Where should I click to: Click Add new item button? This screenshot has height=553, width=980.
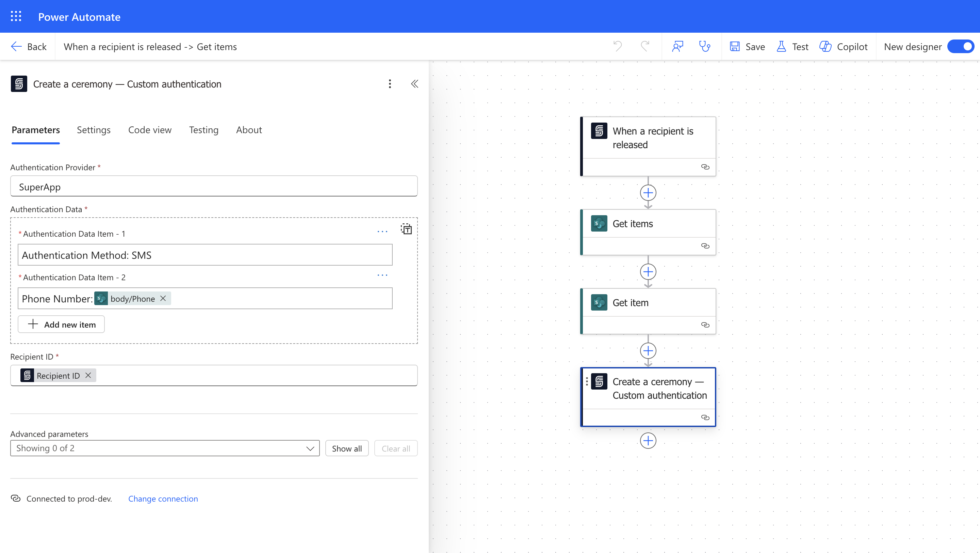coord(61,324)
